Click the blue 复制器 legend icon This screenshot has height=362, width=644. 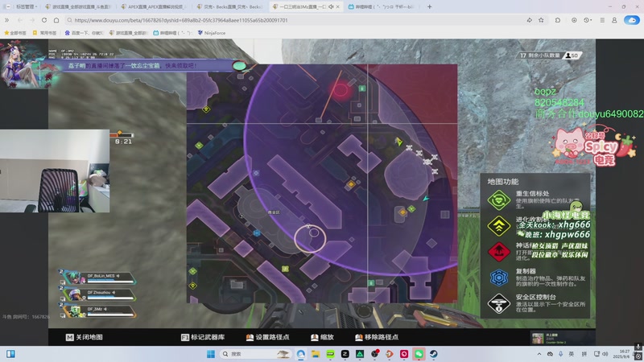[499, 278]
